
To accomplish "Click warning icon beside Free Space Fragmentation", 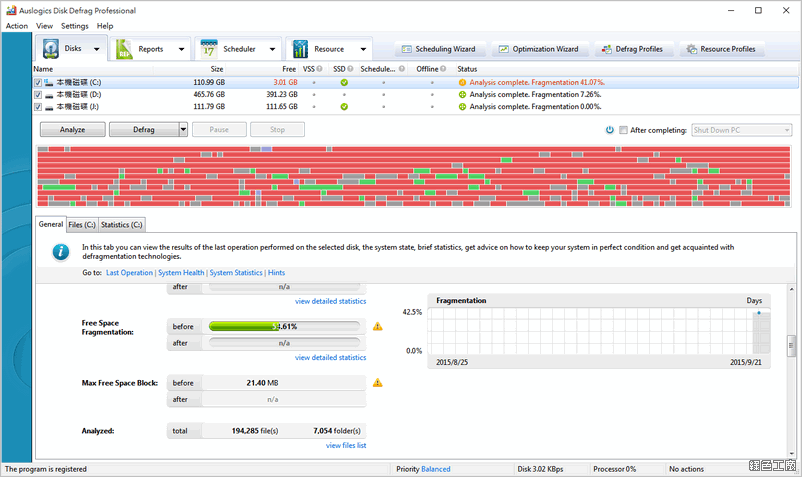I will (377, 326).
